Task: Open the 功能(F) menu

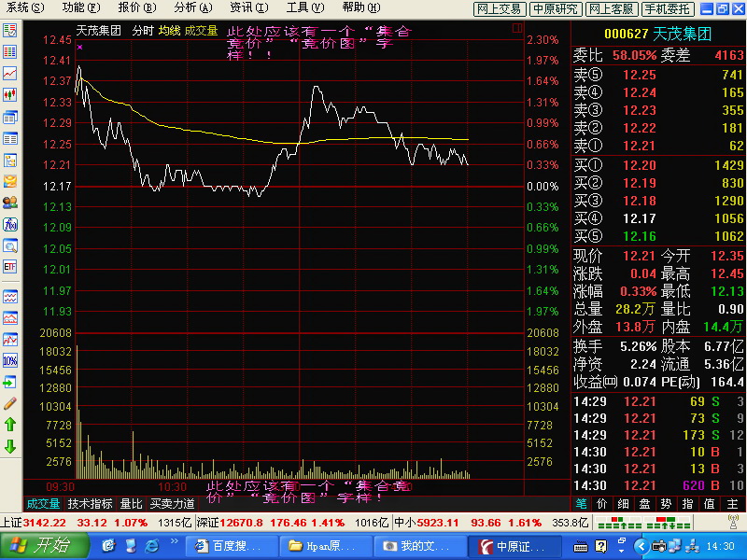Action: [81, 7]
